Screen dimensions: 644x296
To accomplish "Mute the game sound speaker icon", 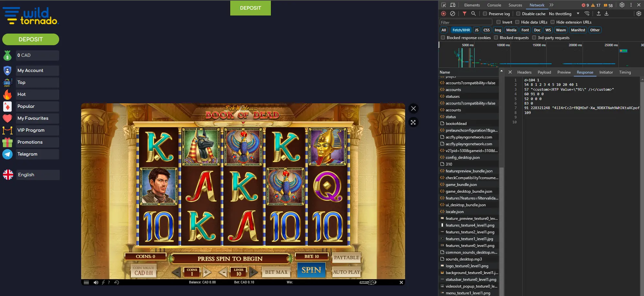I will tap(96, 282).
